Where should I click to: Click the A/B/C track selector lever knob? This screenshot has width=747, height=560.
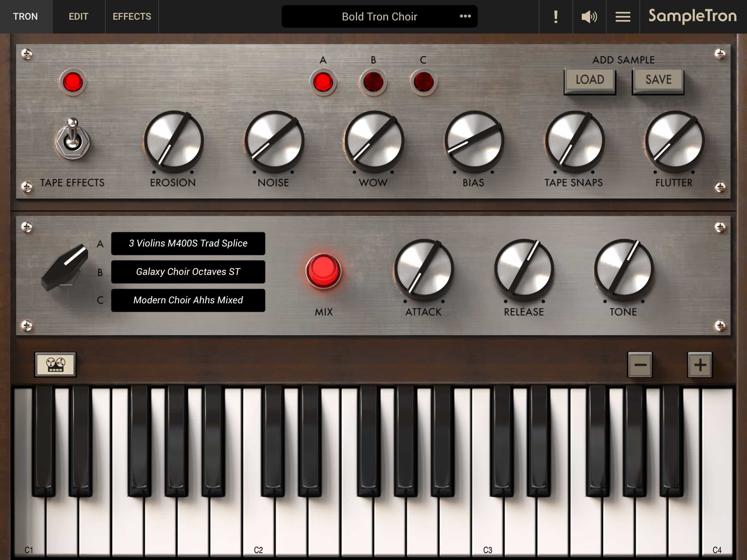pyautogui.click(x=65, y=267)
